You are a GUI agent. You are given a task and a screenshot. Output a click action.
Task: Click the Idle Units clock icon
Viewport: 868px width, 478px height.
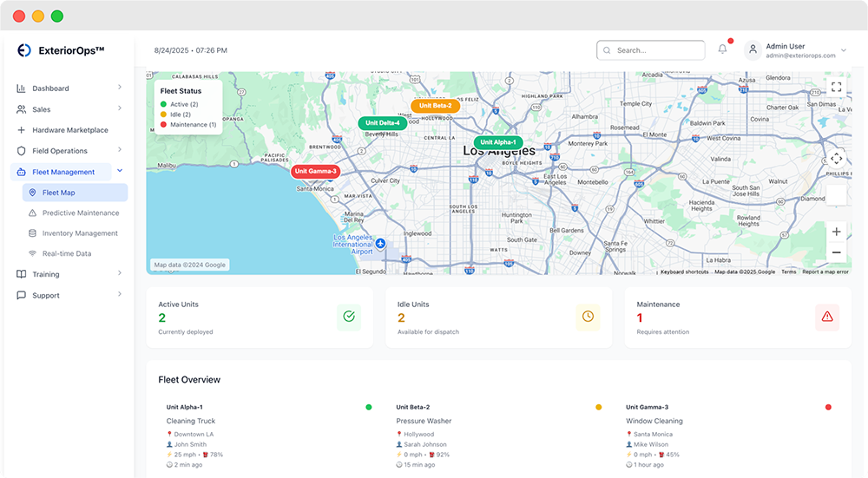click(x=588, y=317)
